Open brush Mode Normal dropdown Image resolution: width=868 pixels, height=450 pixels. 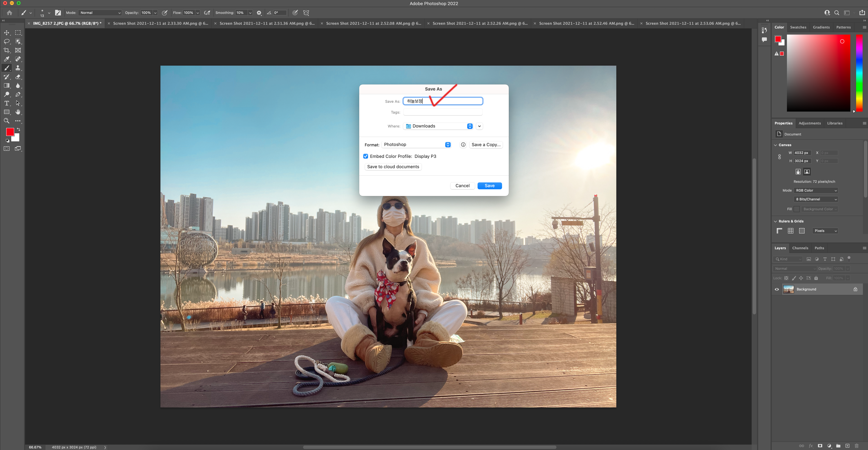[100, 13]
